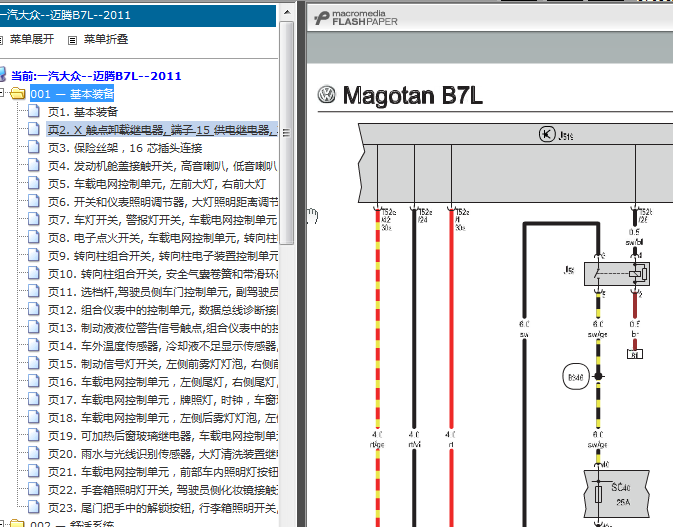This screenshot has height=527, width=673.
Task: Click the Macromedia FlashPaper logo
Action: click(x=355, y=18)
